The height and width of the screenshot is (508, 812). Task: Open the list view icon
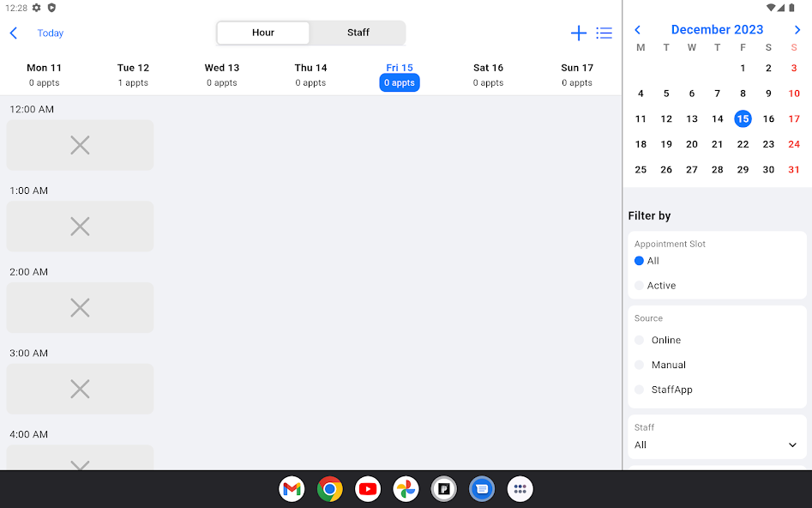pyautogui.click(x=604, y=33)
